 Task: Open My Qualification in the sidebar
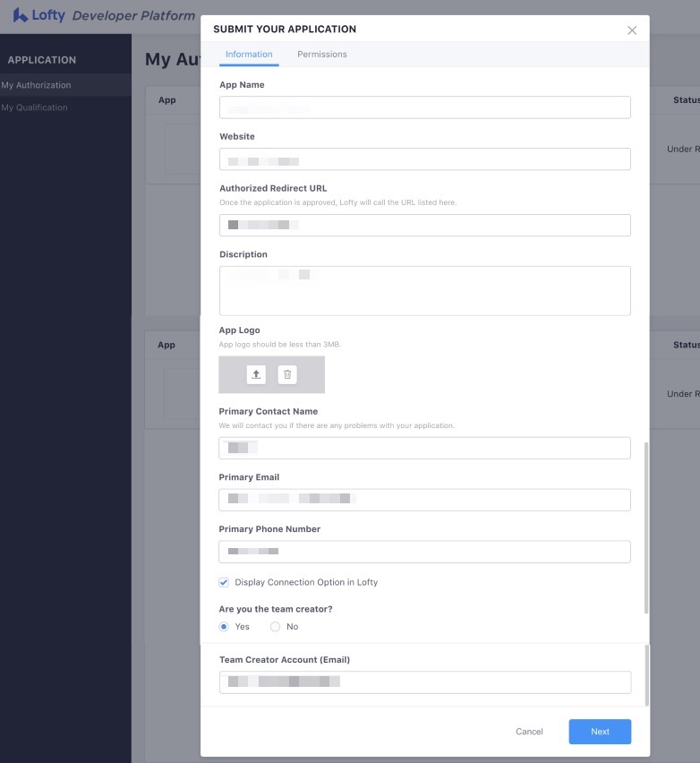(35, 107)
